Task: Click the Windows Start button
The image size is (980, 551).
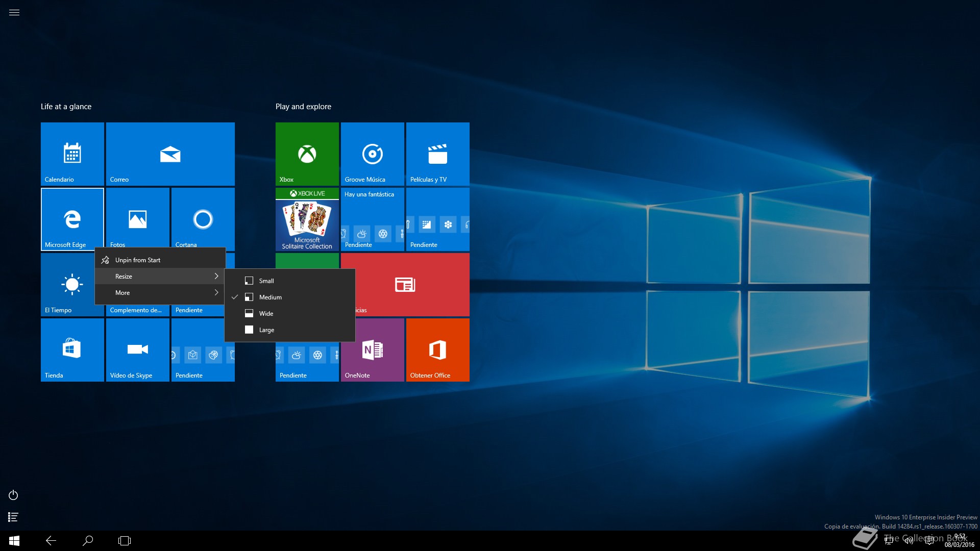Action: 14,541
